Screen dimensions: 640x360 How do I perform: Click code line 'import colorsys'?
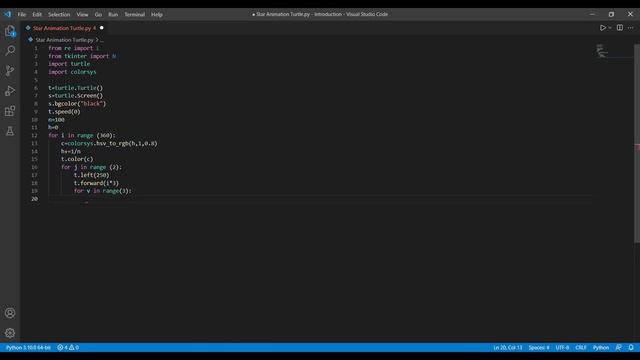click(x=72, y=72)
